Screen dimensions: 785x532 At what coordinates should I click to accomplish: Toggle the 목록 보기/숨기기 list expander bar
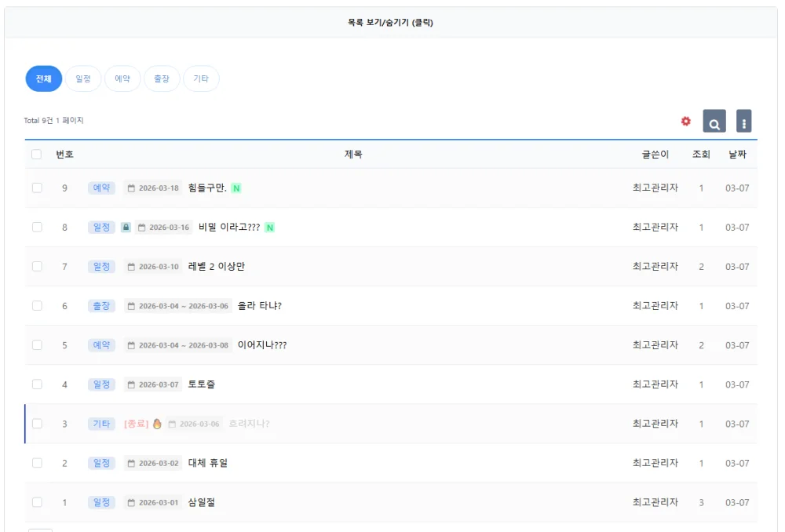click(390, 23)
